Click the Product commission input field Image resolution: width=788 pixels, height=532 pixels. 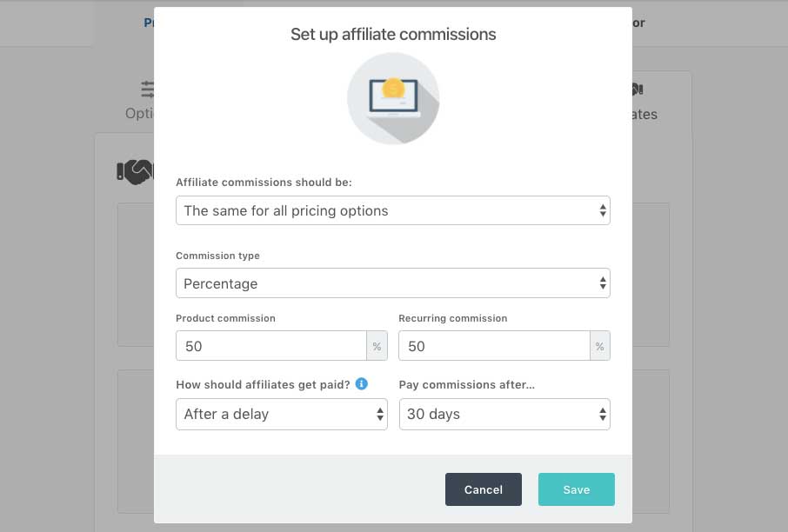(271, 346)
